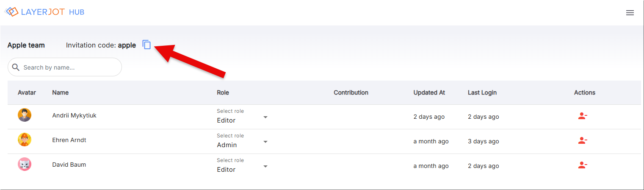Image resolution: width=644 pixels, height=190 pixels.
Task: Select the David Baum name cell
Action: (x=69, y=165)
